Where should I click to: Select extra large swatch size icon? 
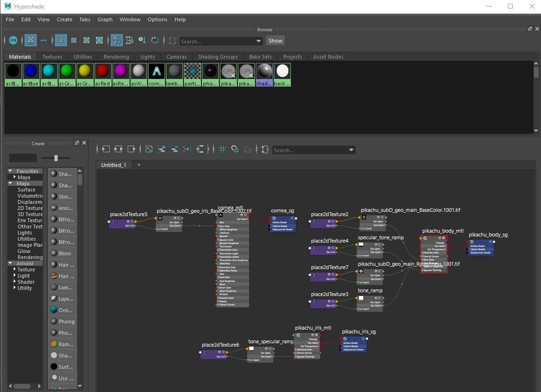pos(99,40)
